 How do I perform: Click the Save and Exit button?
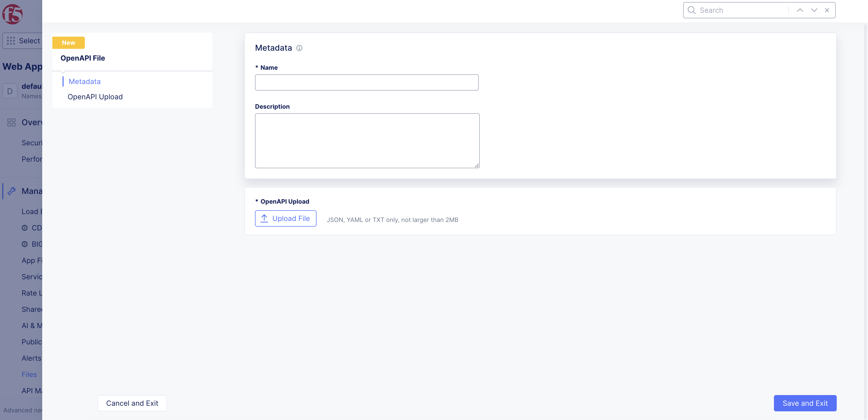(805, 403)
